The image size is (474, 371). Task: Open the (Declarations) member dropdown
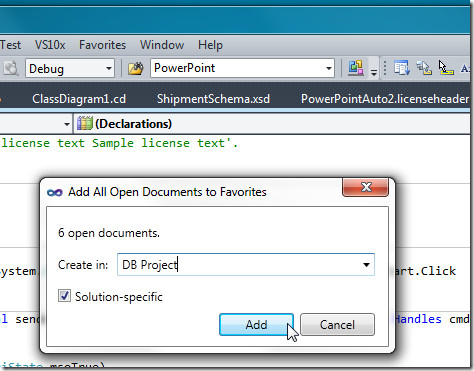(x=272, y=124)
